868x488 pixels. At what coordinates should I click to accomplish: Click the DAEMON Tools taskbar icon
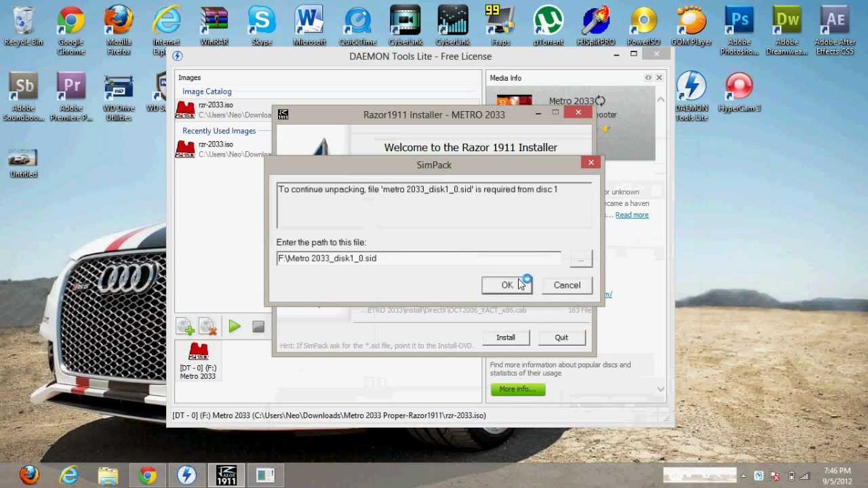click(x=186, y=476)
